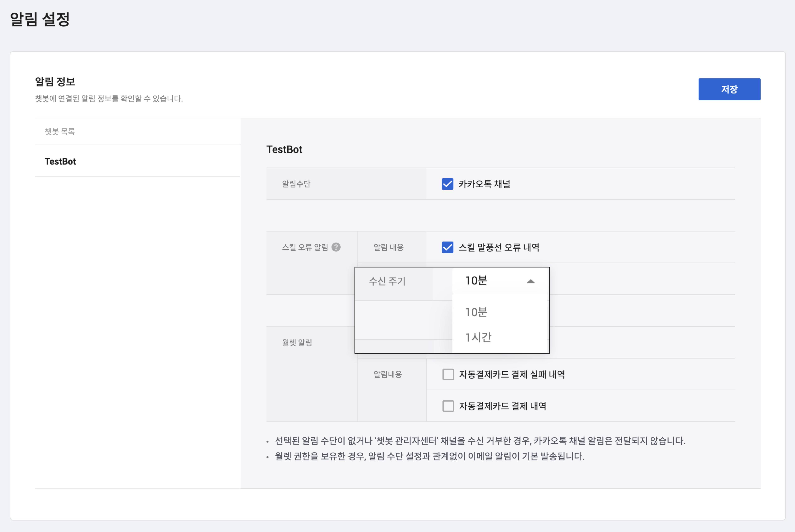The height and width of the screenshot is (532, 795).
Task: Click the help icon beside 스킬 오류 알림
Action: point(336,247)
